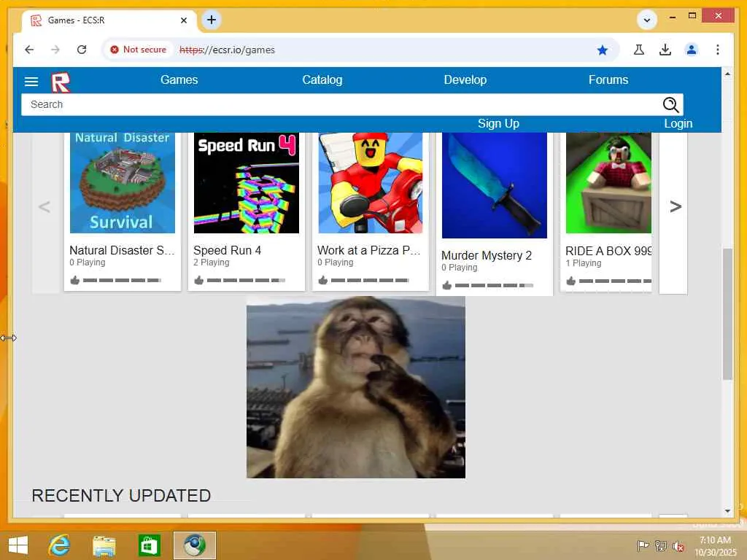Click thumbs-up icon on Speed Run 4 card
The width and height of the screenshot is (747, 560).
198,280
